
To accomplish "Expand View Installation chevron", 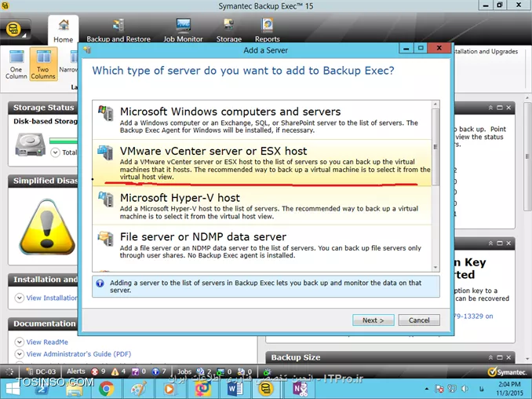I will [20, 298].
